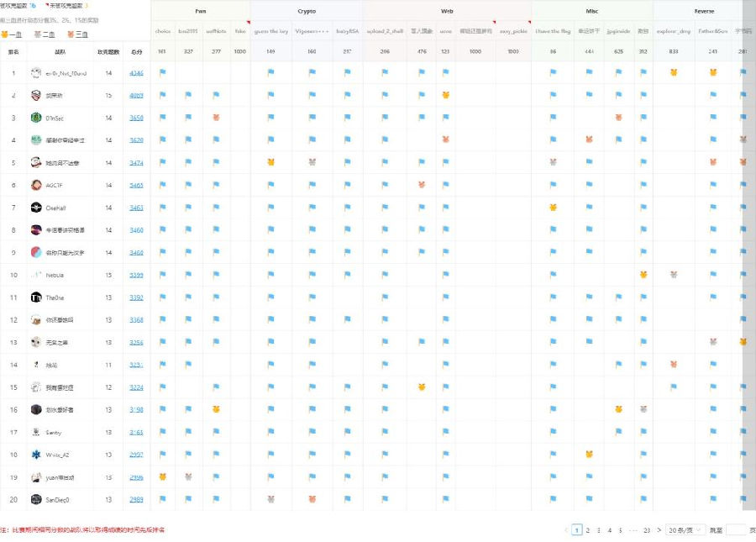The width and height of the screenshot is (756, 542).
Task: Open score link 3474 for rank 5
Action: pyautogui.click(x=136, y=162)
